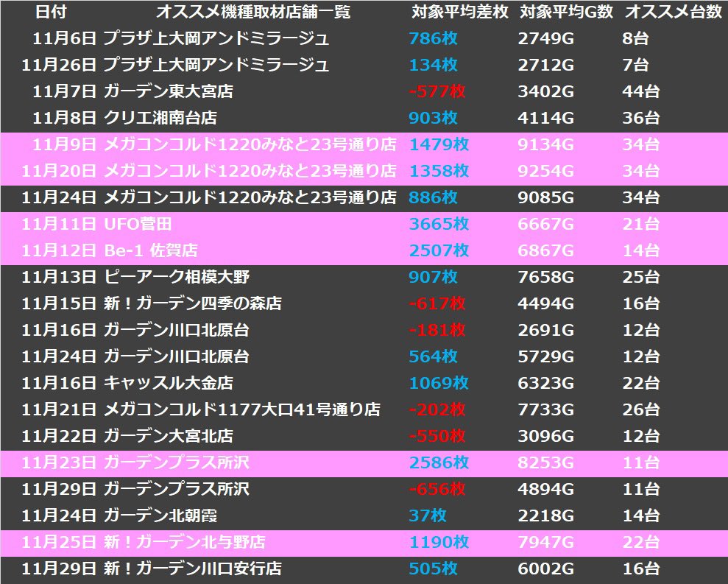Click the 11月26日 date
This screenshot has height=584, width=728.
tap(59, 65)
